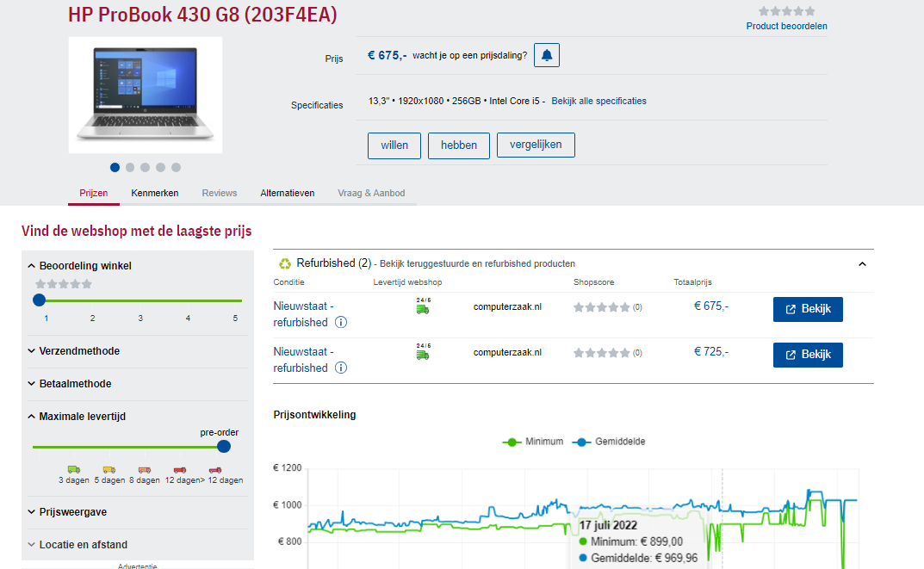Expand the Prijsweergave filter
Image resolution: width=924 pixels, height=569 pixels.
click(66, 512)
